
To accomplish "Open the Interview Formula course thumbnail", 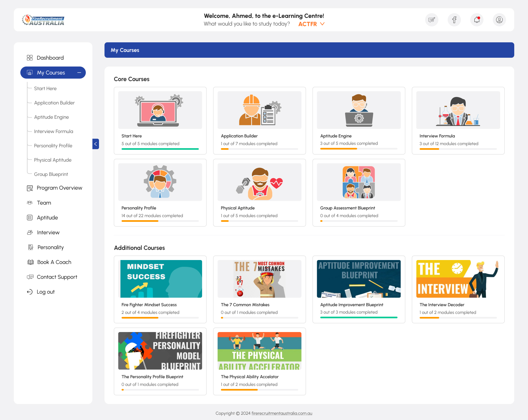I will click(x=458, y=110).
